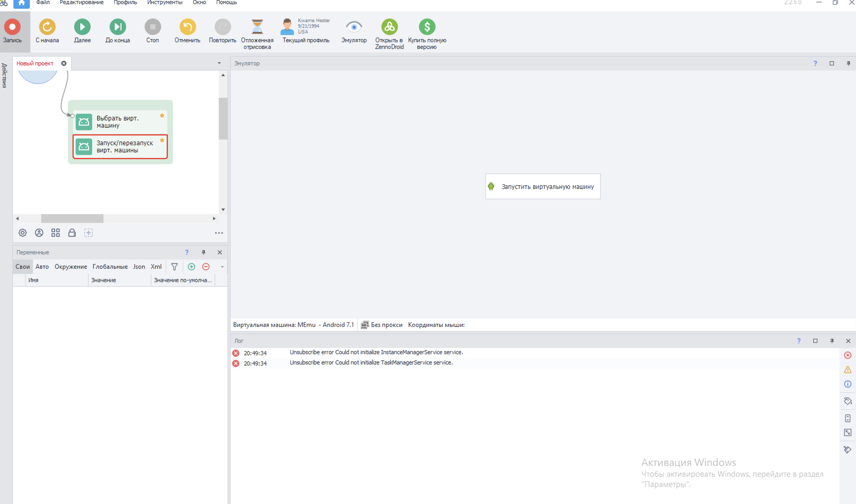This screenshot has width=856, height=504.
Task: Toggle the Эмулятор eye visibility button
Action: [x=354, y=27]
